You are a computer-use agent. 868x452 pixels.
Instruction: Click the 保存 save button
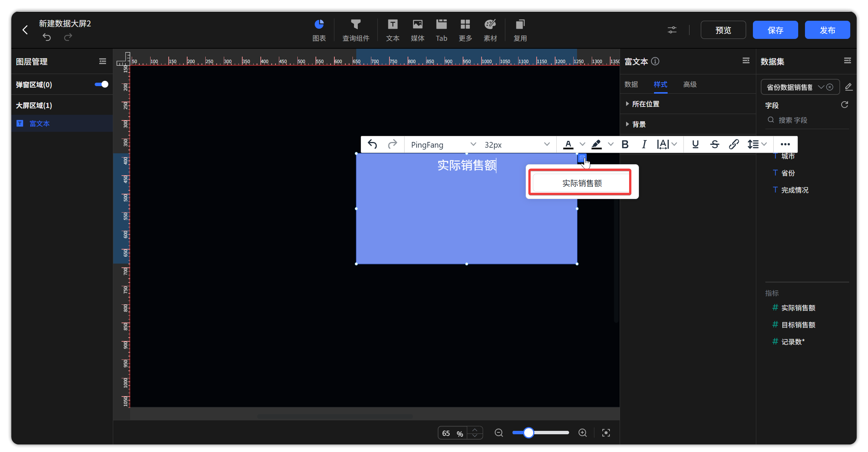[775, 30]
